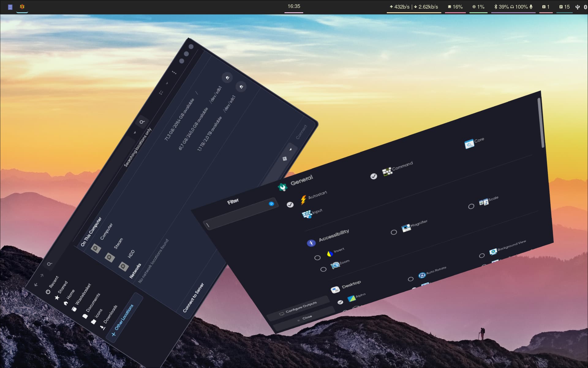Disable the Autostart plugin checkbox
Viewport: 588px width, 368px height.
[290, 205]
